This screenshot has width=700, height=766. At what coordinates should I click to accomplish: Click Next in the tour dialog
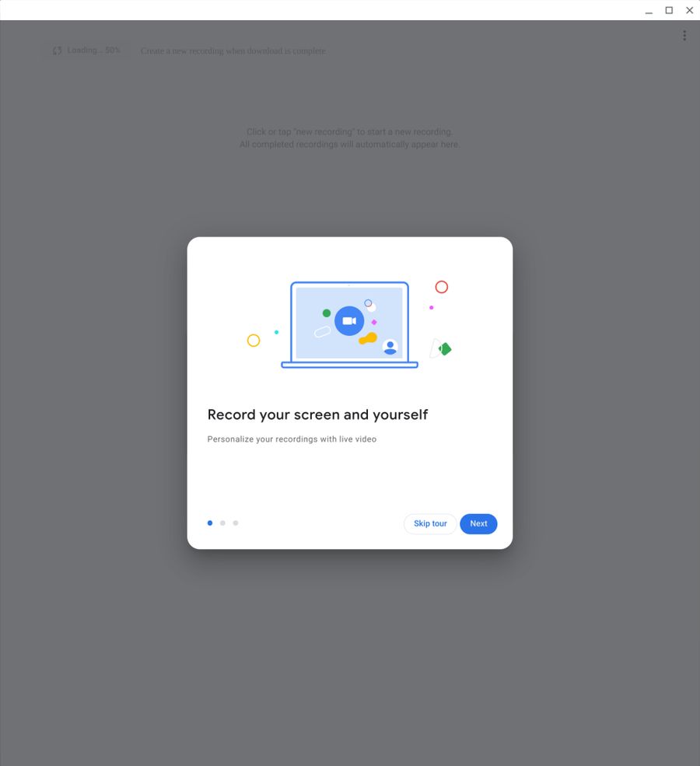coord(478,523)
